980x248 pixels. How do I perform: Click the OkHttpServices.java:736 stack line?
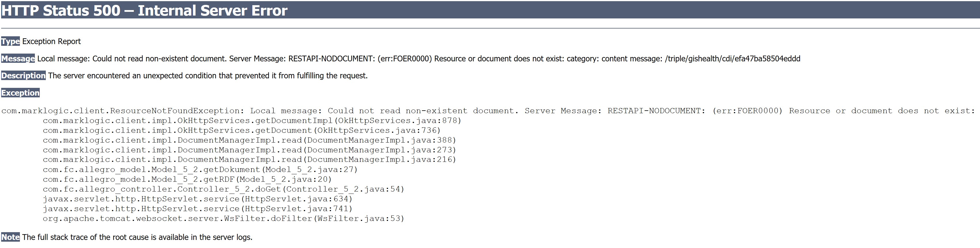pyautogui.click(x=241, y=130)
